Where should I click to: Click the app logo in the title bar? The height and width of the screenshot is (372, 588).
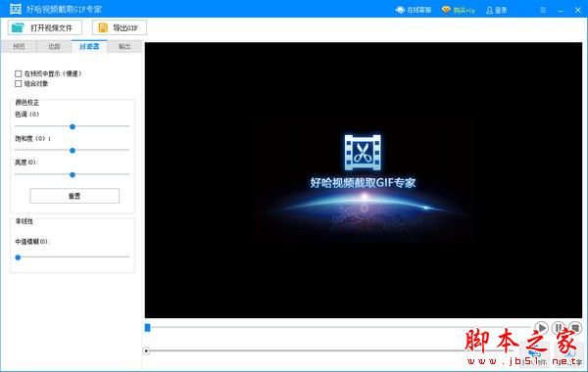(x=16, y=9)
